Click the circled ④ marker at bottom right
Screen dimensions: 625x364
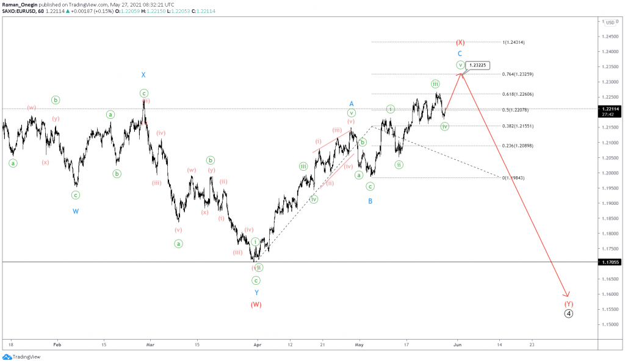[568, 314]
